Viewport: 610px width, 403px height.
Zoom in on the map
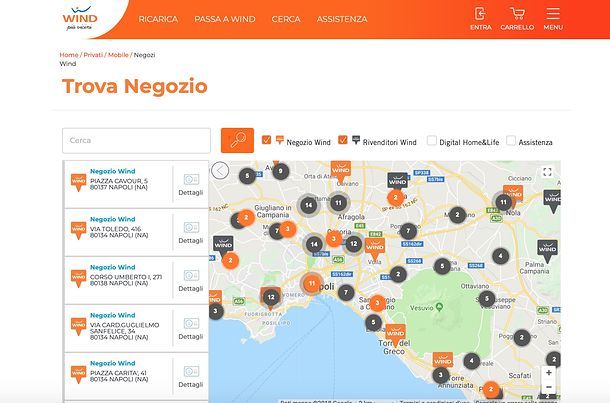549,373
